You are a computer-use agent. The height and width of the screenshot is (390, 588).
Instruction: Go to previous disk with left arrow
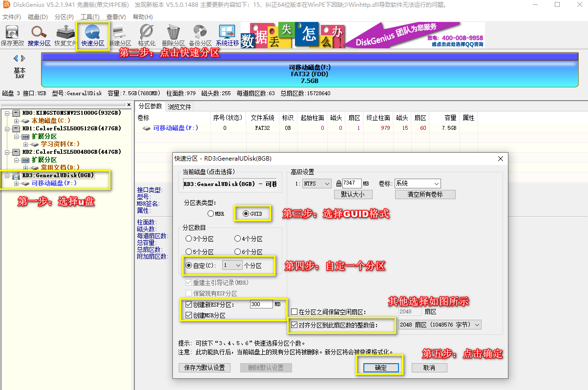[x=15, y=59]
